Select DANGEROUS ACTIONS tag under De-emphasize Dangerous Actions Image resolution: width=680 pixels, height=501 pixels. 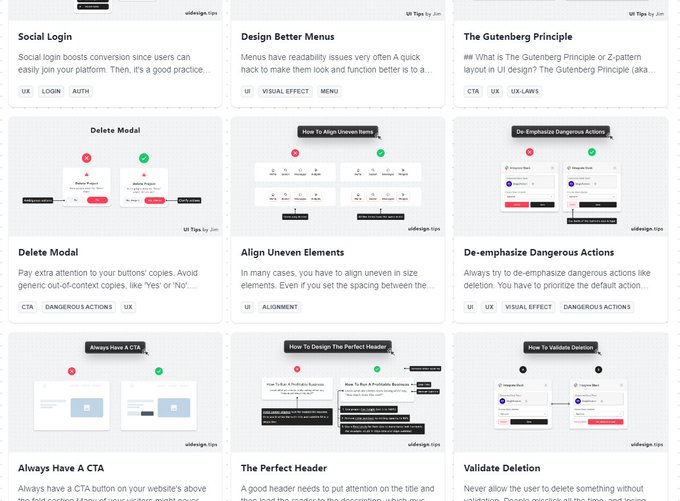tap(597, 307)
